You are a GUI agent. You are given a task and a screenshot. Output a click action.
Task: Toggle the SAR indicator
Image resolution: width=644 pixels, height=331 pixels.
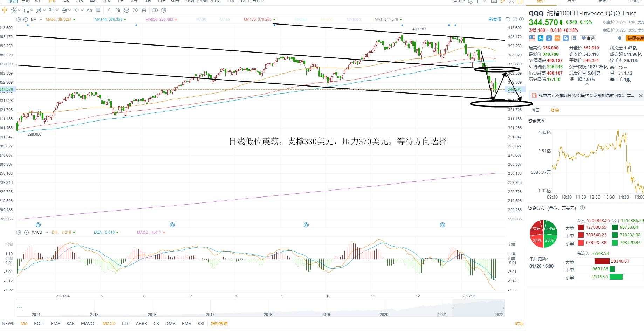[x=70, y=323]
